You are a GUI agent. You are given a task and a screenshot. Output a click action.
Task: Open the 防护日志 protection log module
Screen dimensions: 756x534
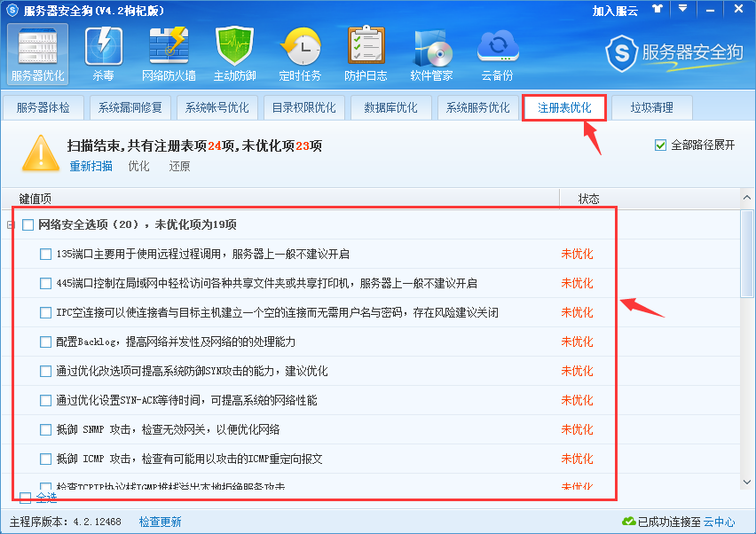point(366,54)
